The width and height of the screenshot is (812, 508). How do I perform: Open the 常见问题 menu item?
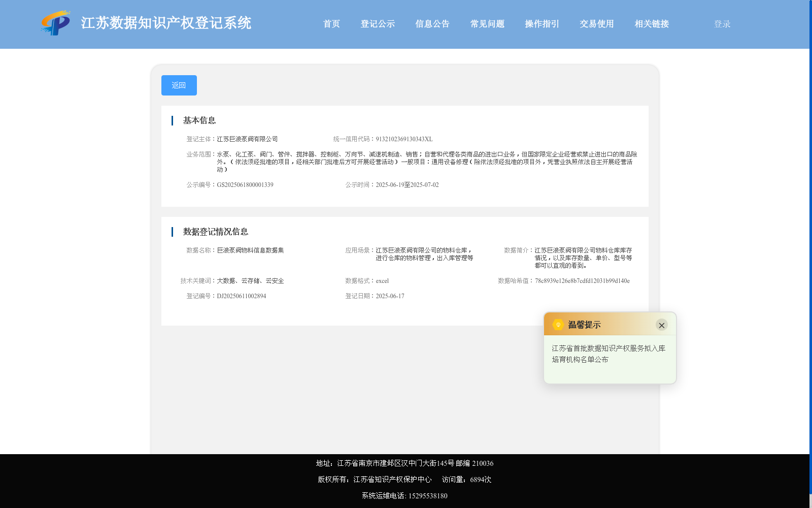pyautogui.click(x=487, y=24)
